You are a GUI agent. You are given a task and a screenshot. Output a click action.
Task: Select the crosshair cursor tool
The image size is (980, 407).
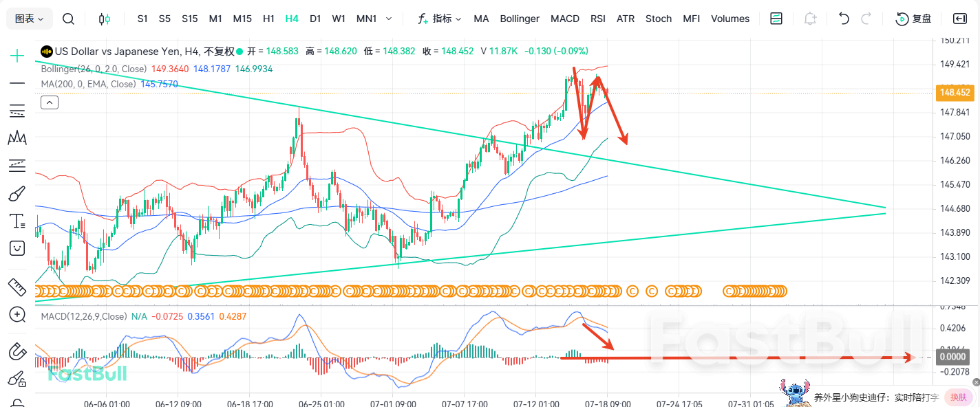pyautogui.click(x=17, y=55)
